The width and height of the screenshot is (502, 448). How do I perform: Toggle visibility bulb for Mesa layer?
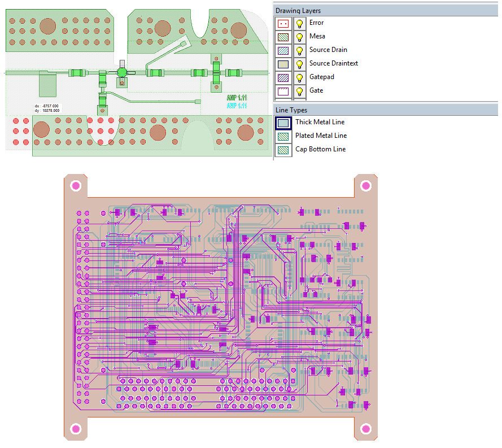point(299,37)
